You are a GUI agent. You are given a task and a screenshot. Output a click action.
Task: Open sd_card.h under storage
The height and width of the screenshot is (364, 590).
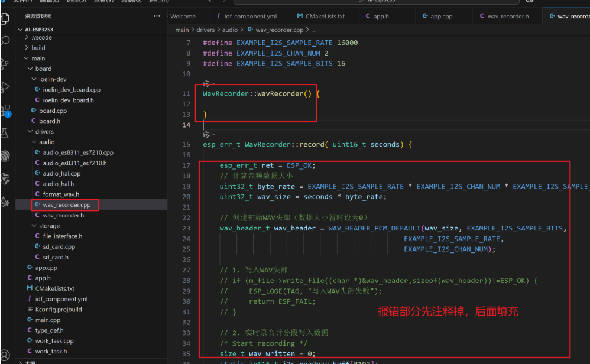(x=56, y=257)
